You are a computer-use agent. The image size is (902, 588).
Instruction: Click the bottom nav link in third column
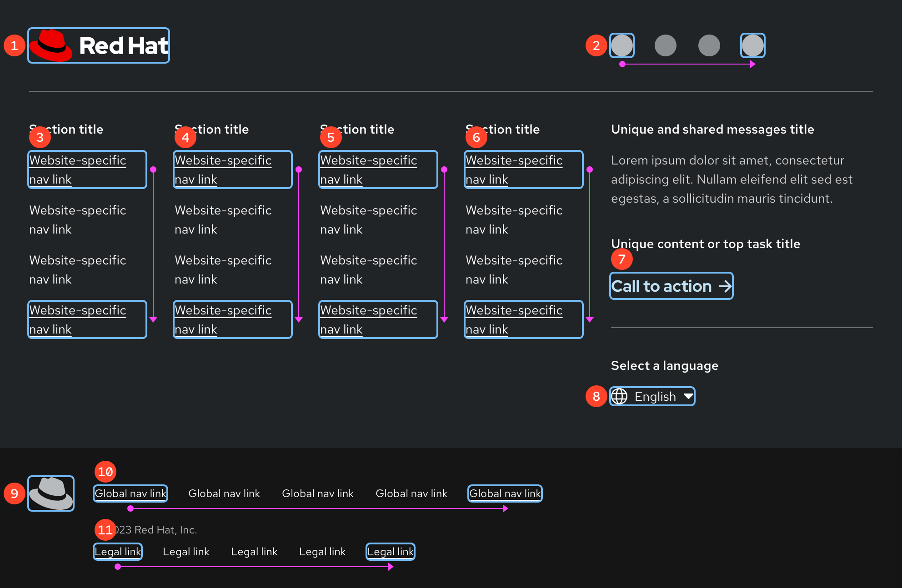[378, 319]
